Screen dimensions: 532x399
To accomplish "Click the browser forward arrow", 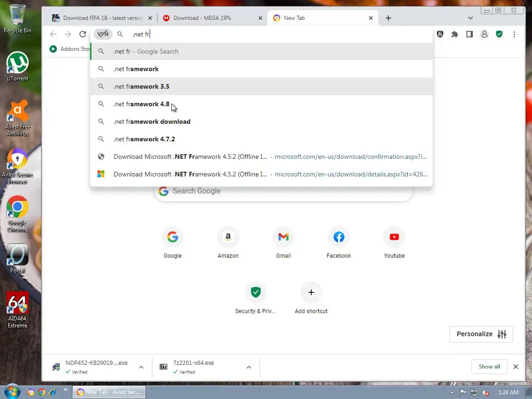I will point(68,34).
